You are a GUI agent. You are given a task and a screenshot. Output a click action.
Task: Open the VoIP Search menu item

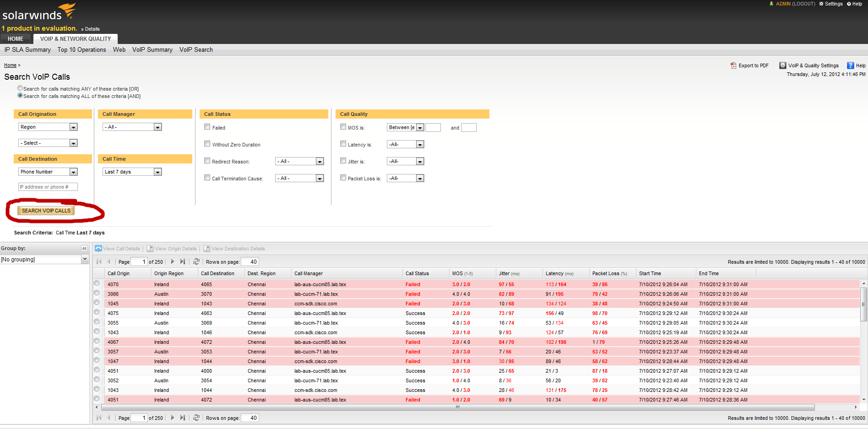click(196, 49)
